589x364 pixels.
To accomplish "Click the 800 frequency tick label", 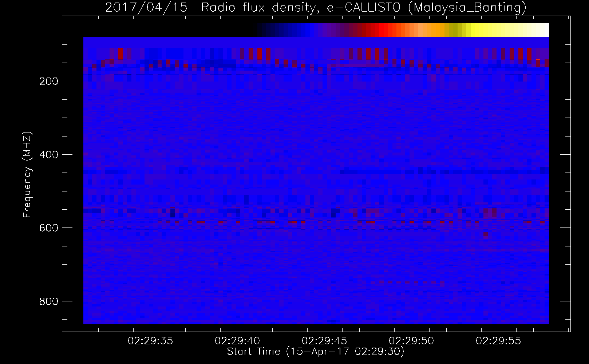I will (48, 301).
